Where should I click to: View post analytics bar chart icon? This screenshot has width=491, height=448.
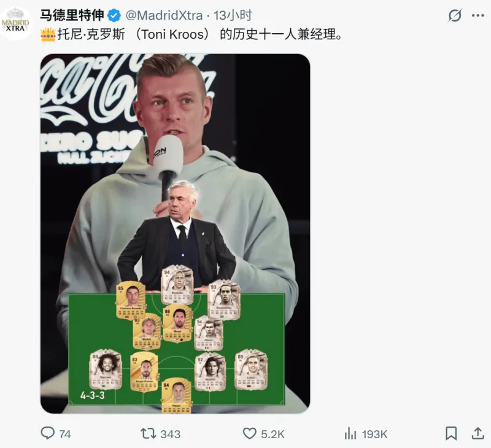[350, 434]
